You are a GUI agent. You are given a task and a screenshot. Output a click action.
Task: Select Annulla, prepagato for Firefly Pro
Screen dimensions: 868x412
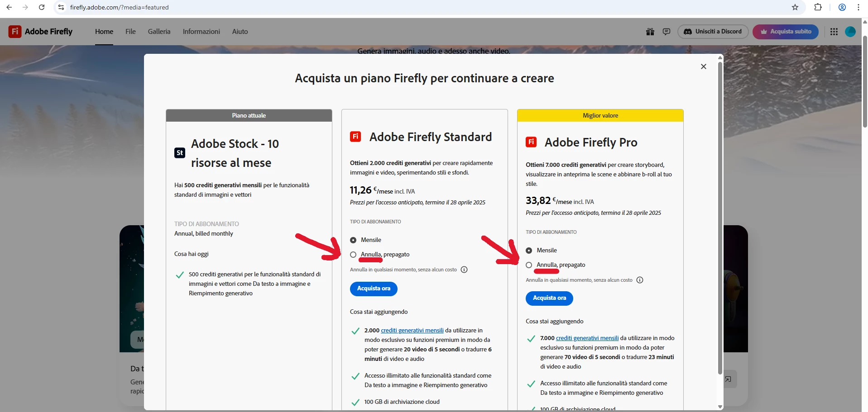tap(529, 265)
